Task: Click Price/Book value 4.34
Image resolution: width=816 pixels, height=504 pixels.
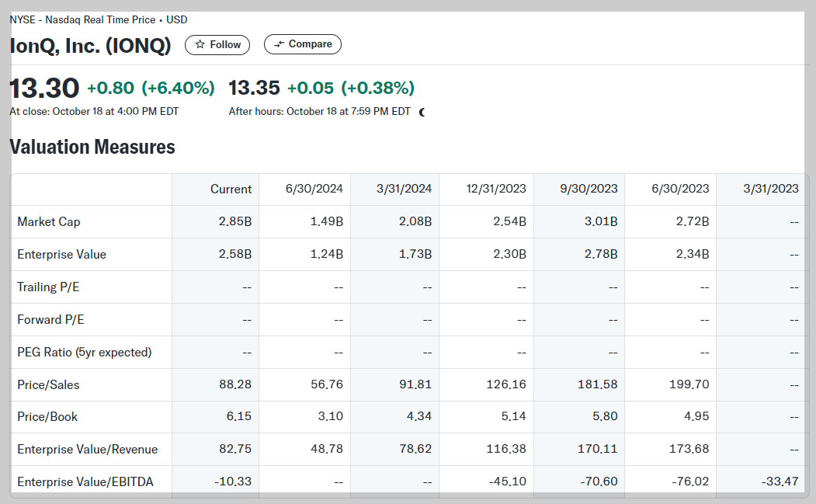Action: coord(419,416)
